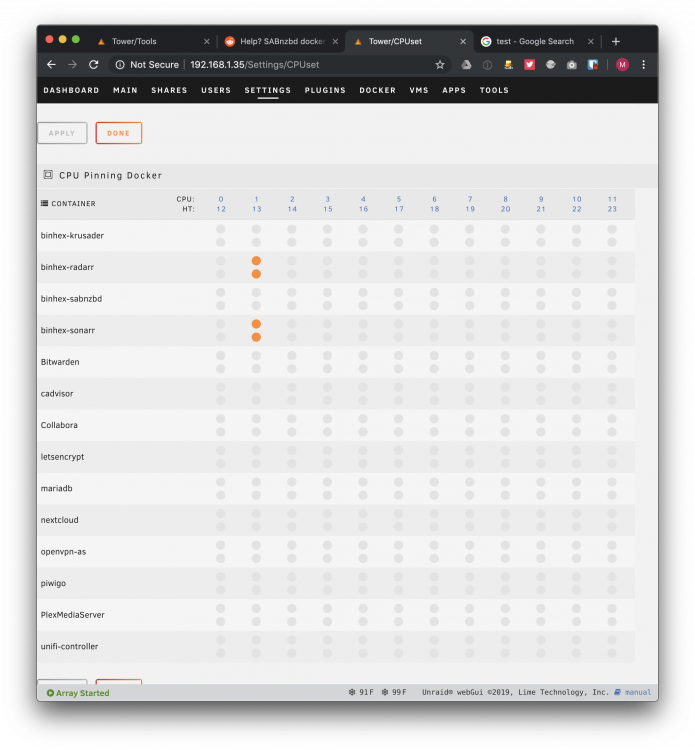The width and height of the screenshot is (695, 750).
Task: Click the address bar URL
Action: point(254,65)
